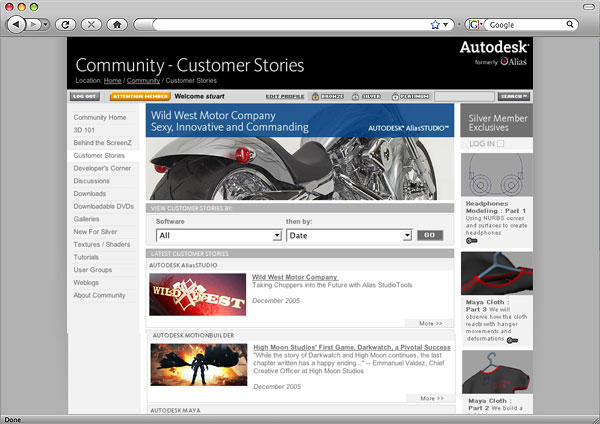The image size is (600, 424).
Task: Open the Headphones Modeling Part 1 thumbnail
Action: tap(497, 175)
